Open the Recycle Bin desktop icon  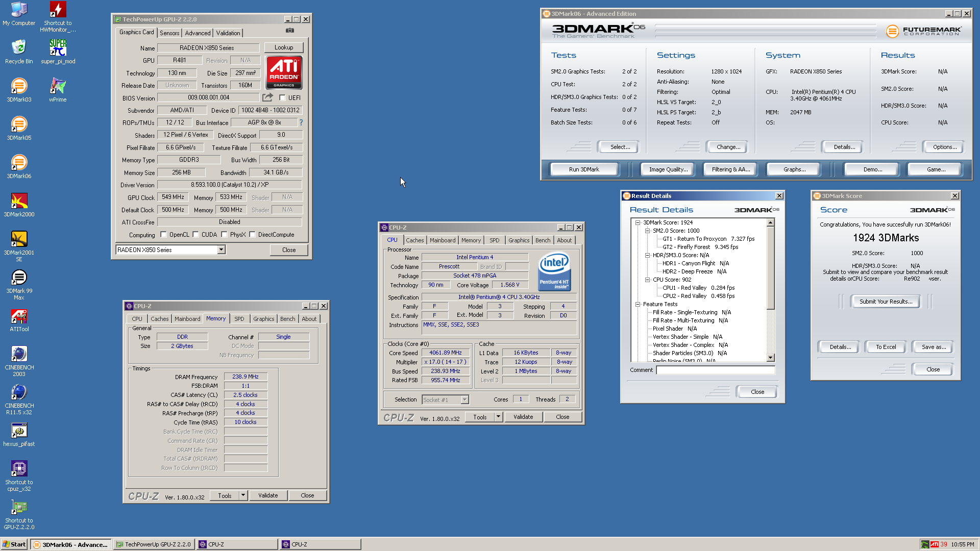[19, 52]
